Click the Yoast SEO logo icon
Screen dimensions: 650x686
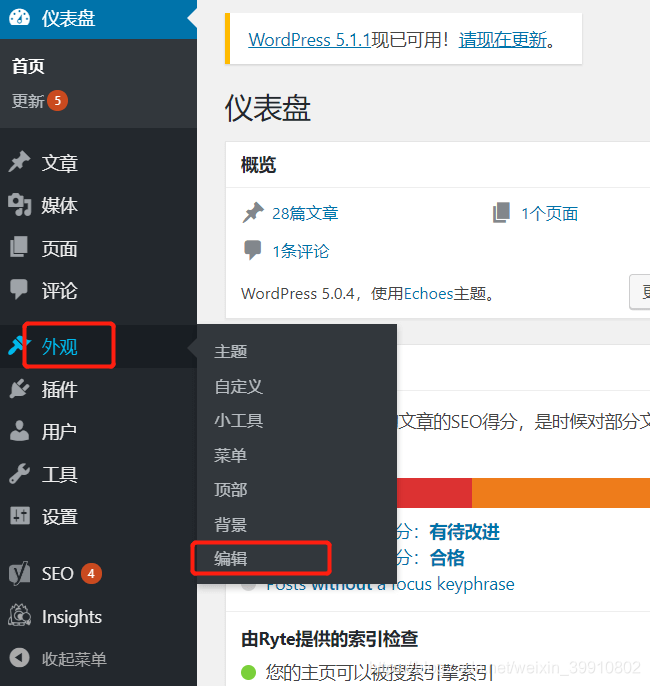[20, 573]
